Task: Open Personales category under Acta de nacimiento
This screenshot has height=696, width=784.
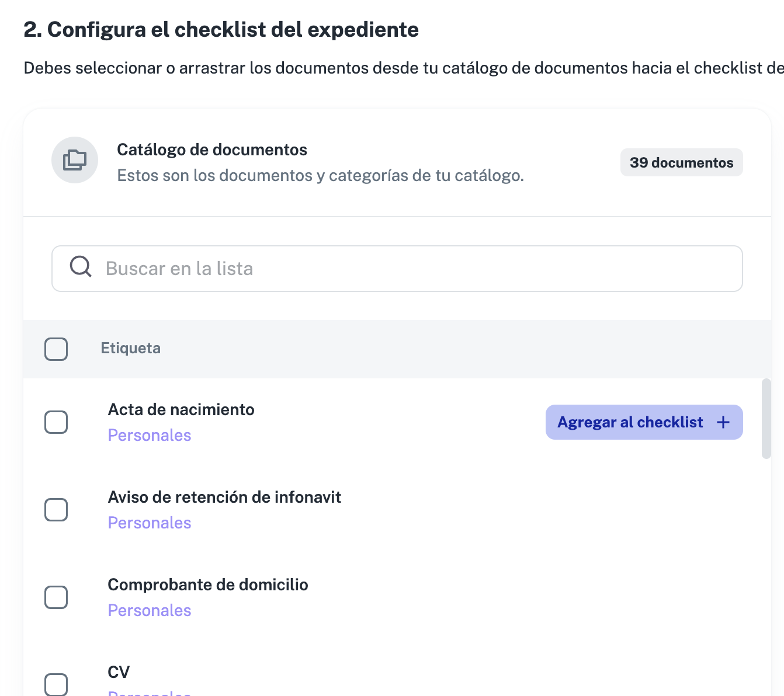Action: tap(150, 435)
